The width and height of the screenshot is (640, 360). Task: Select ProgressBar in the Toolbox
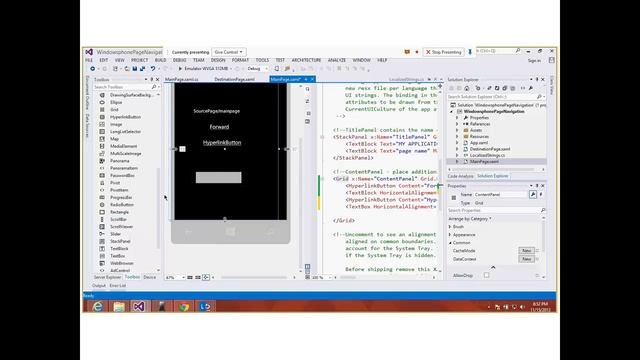(x=121, y=198)
